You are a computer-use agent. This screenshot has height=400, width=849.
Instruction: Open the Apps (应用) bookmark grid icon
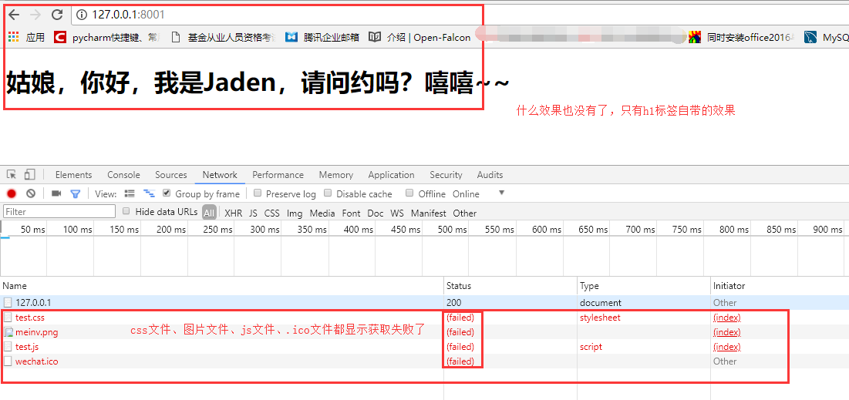tap(14, 37)
